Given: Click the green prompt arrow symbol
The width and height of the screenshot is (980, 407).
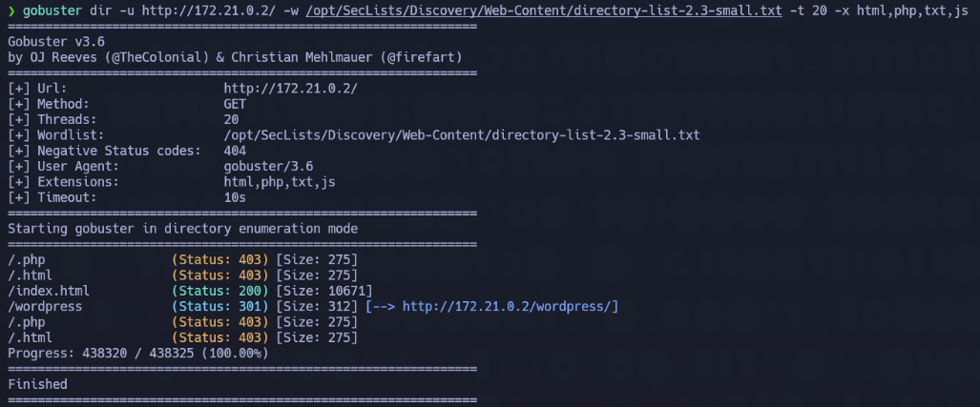Looking at the screenshot, I should pyautogui.click(x=11, y=11).
